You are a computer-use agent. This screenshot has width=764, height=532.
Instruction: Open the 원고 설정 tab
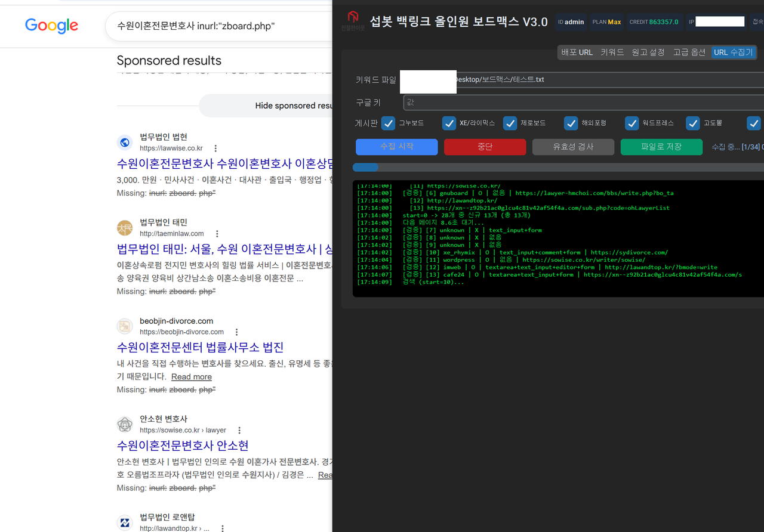[x=648, y=52]
